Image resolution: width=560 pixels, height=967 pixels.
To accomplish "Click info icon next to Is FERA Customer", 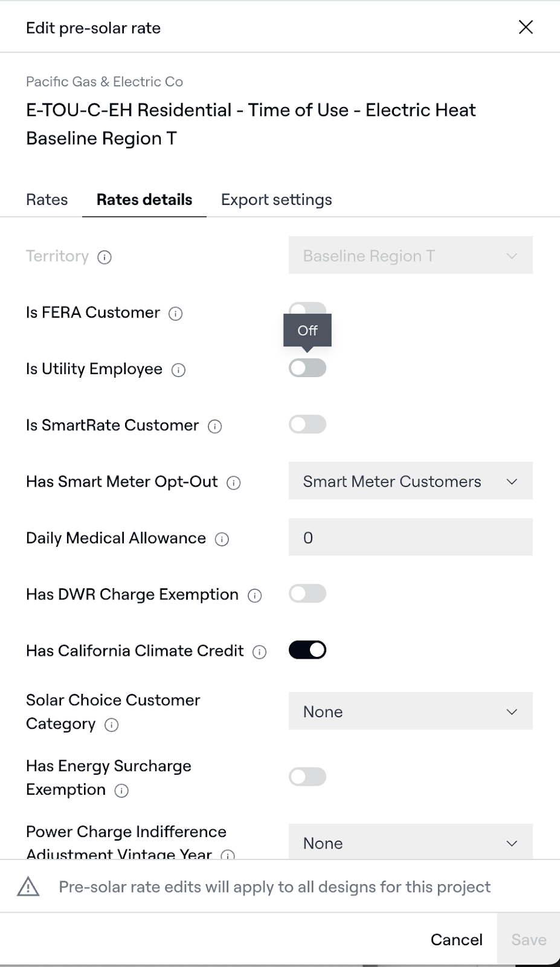I will click(x=175, y=313).
